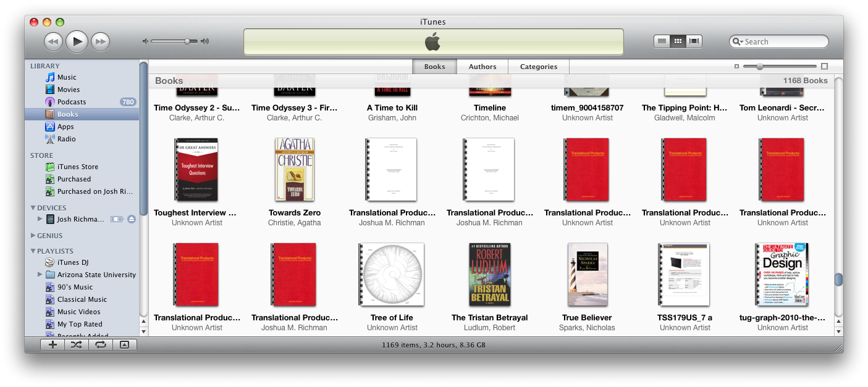This screenshot has width=868, height=387.
Task: Click the "Gladwell, Malcolm" author text
Action: click(685, 118)
